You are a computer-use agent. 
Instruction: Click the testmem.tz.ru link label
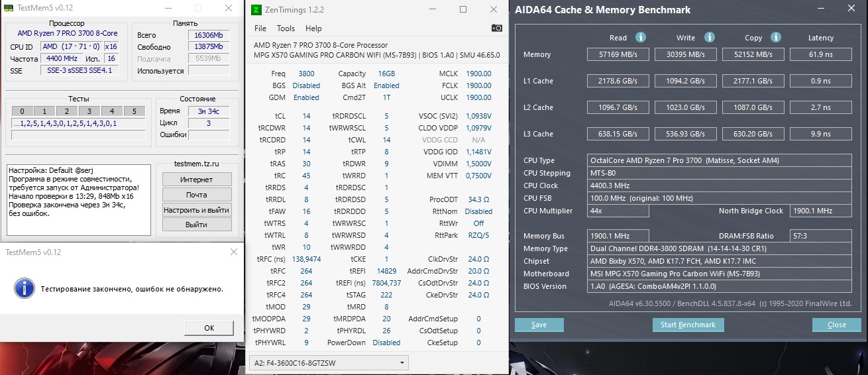[x=197, y=164]
